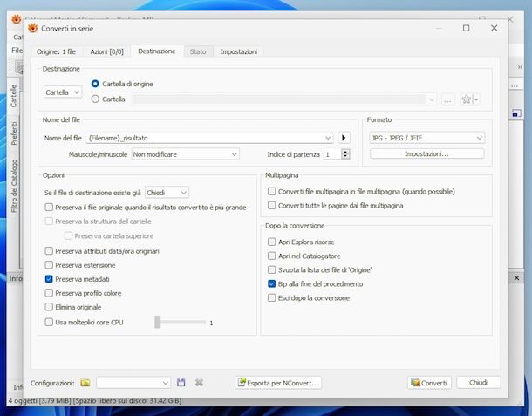
Task: Open Filtro del Catalogo side tab
Action: point(14,186)
